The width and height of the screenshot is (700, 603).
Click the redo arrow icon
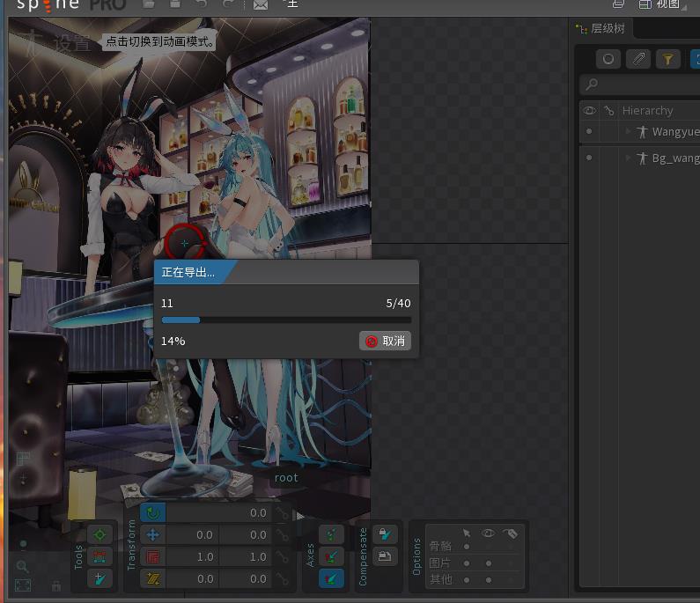228,4
